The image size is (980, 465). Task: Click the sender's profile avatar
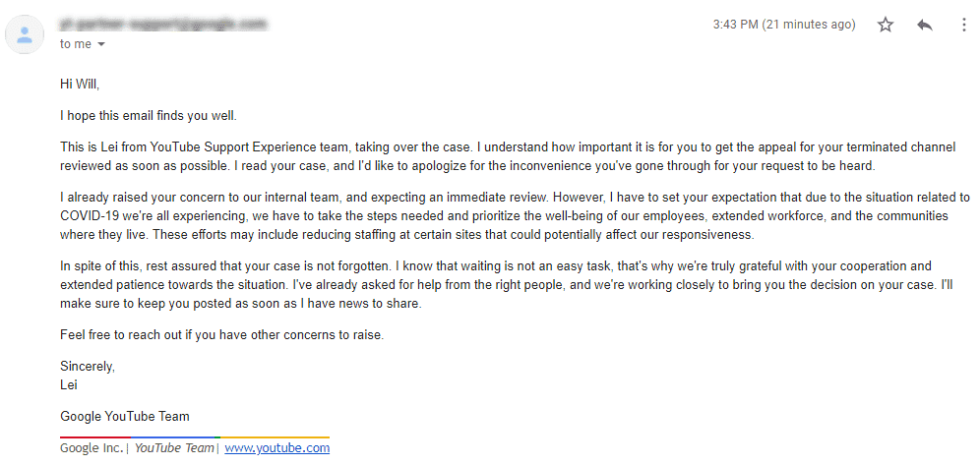point(25,34)
